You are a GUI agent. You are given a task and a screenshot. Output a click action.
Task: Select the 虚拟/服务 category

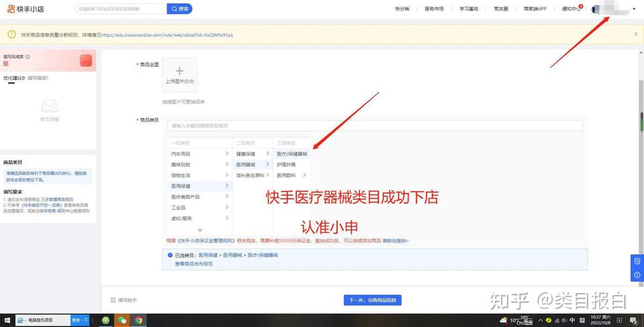click(181, 218)
